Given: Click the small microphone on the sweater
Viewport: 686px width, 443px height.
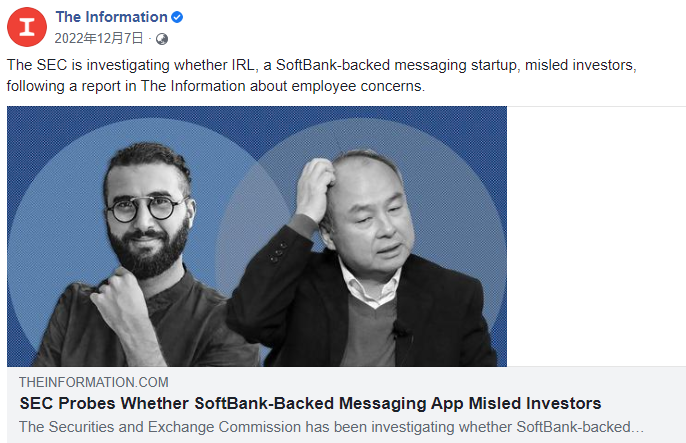Looking at the screenshot, I should click(400, 331).
